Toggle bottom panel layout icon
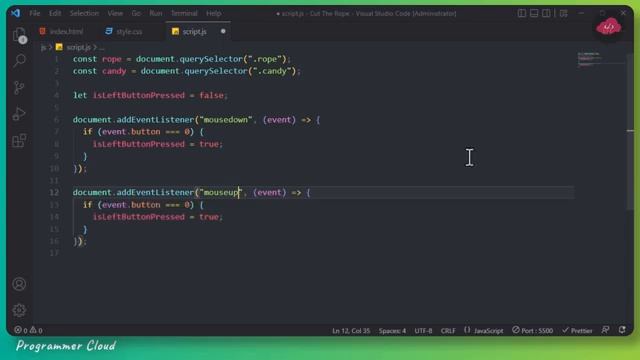Screen dimensions: 640x360 pyautogui.click(x=534, y=13)
